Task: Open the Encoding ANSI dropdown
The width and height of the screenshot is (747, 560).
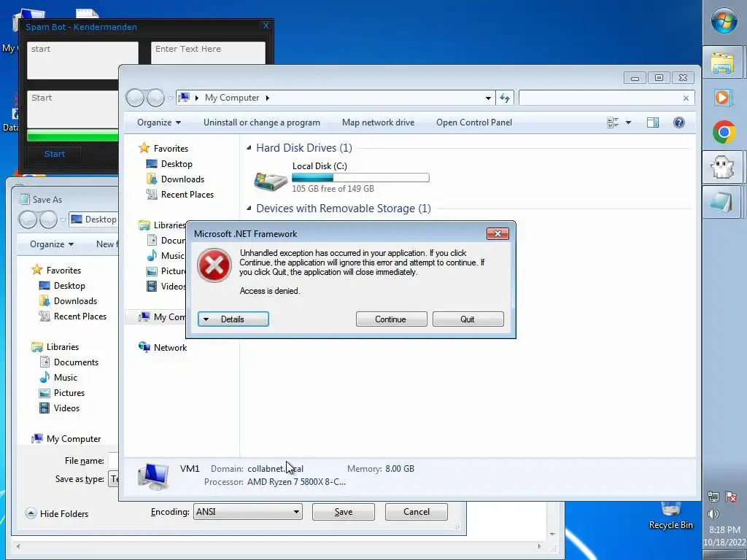Action: pos(248,512)
